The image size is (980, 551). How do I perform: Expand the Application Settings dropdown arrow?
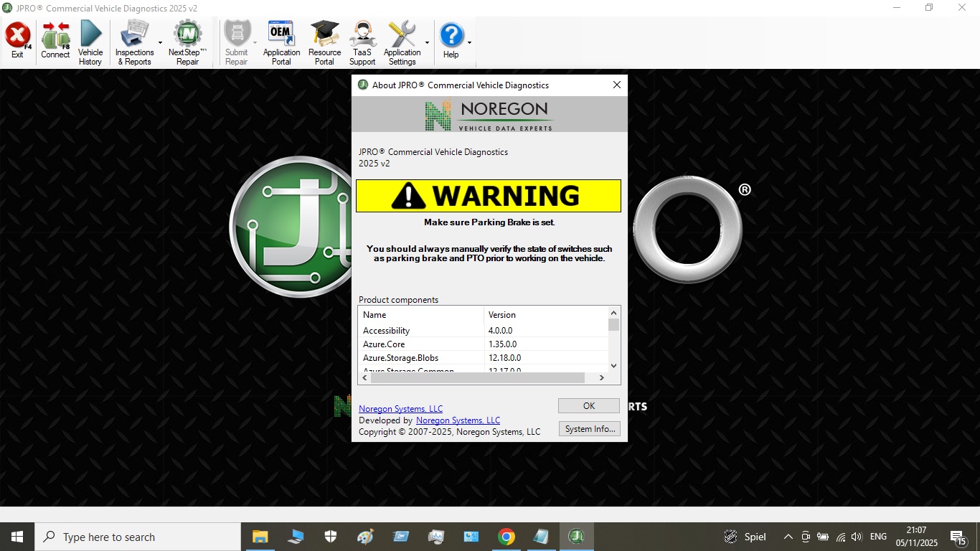point(427,43)
